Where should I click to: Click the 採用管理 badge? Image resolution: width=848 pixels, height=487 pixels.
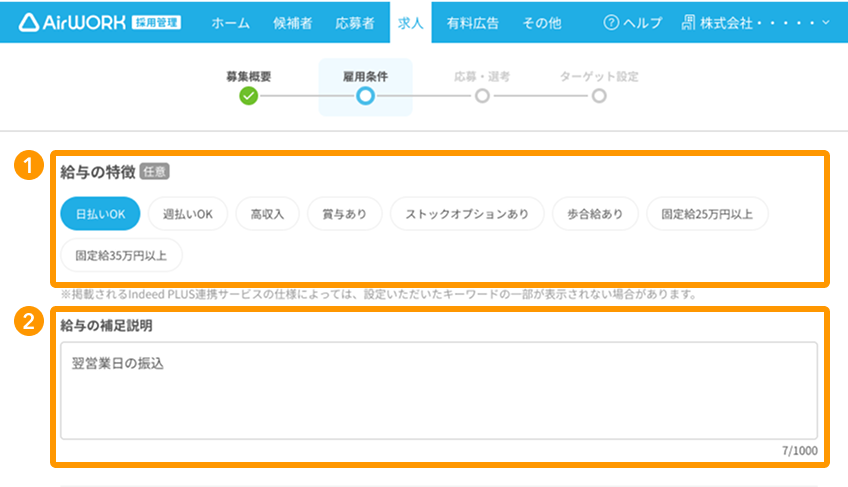tap(156, 22)
